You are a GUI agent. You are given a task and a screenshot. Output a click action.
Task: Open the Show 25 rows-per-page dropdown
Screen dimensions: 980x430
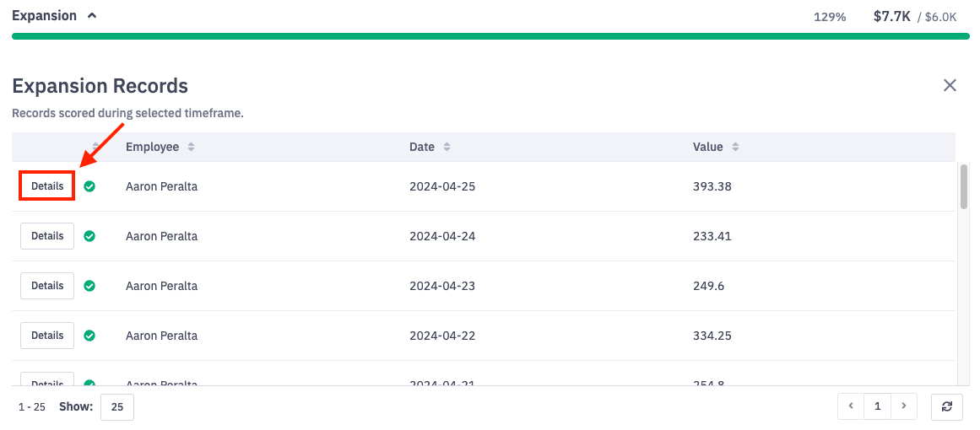(117, 407)
